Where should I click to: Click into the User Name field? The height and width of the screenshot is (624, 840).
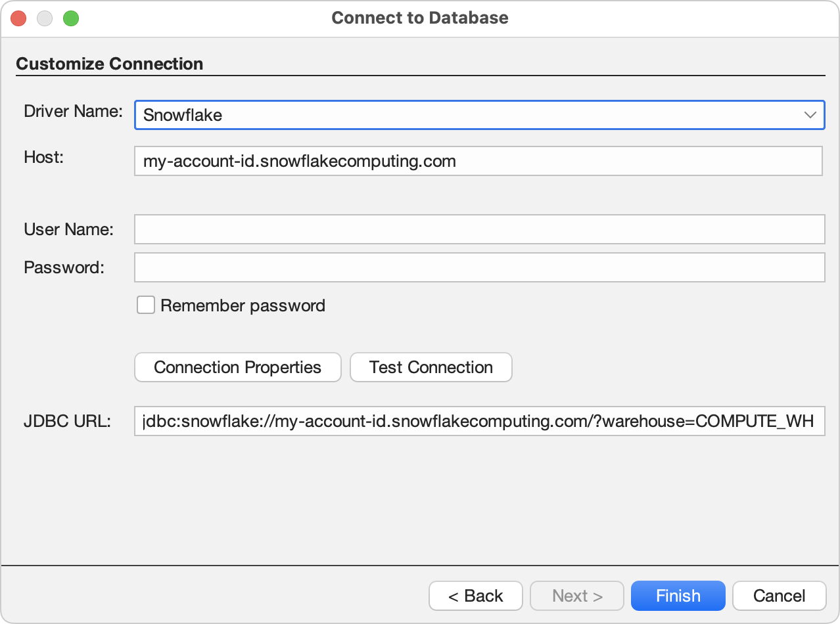[x=478, y=229]
